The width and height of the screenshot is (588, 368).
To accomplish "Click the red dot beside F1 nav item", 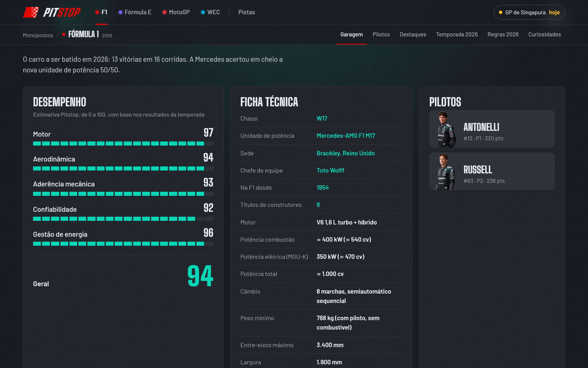I will [97, 12].
